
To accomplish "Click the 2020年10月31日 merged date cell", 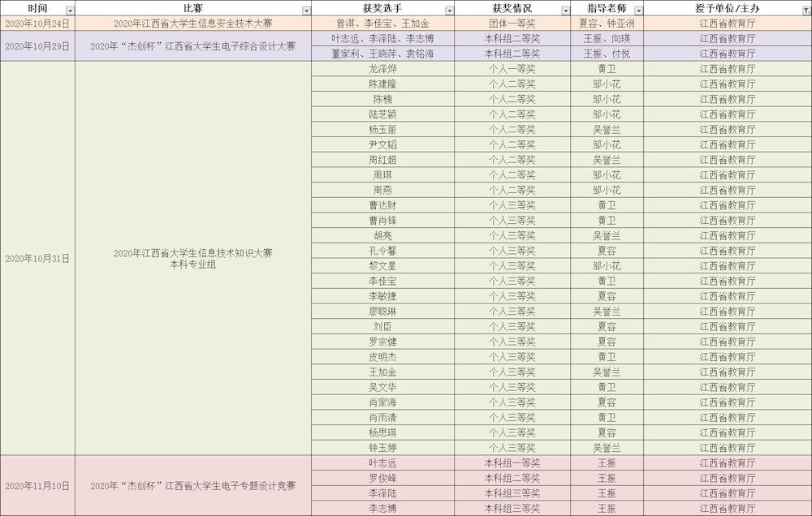I will [x=37, y=259].
